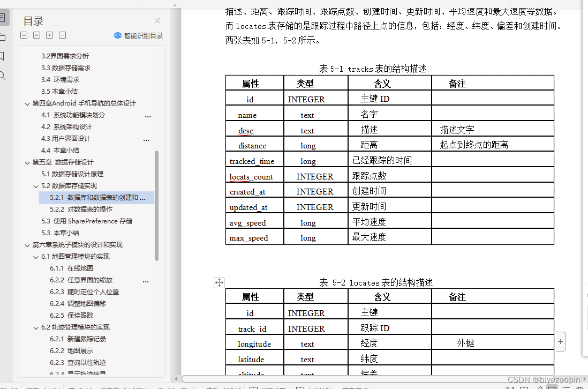Click the 已经跟踪的时间 meaning cell
Image resolution: width=588 pixels, height=389 pixels.
(x=390, y=160)
